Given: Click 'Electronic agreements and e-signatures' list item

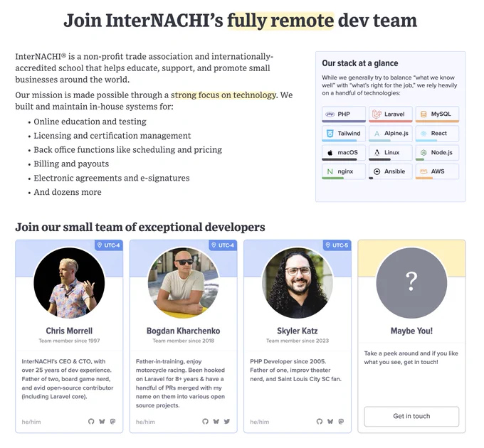Looking at the screenshot, I should coord(112,178).
